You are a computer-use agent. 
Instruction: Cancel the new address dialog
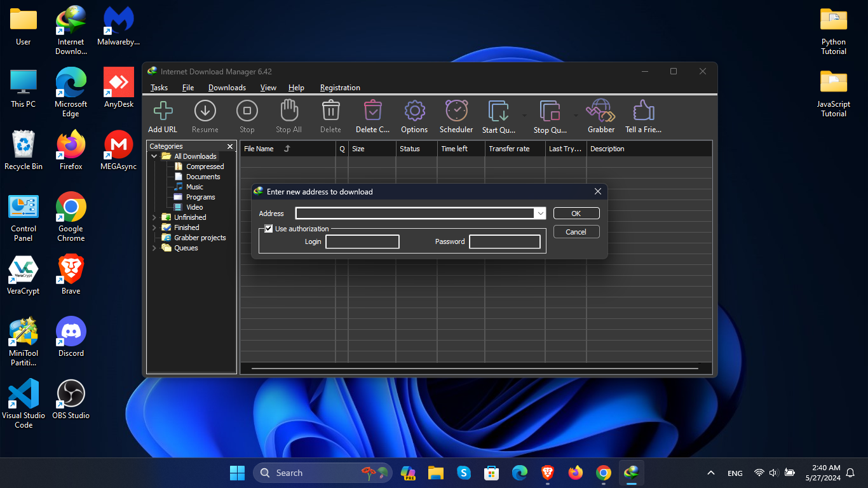576,232
